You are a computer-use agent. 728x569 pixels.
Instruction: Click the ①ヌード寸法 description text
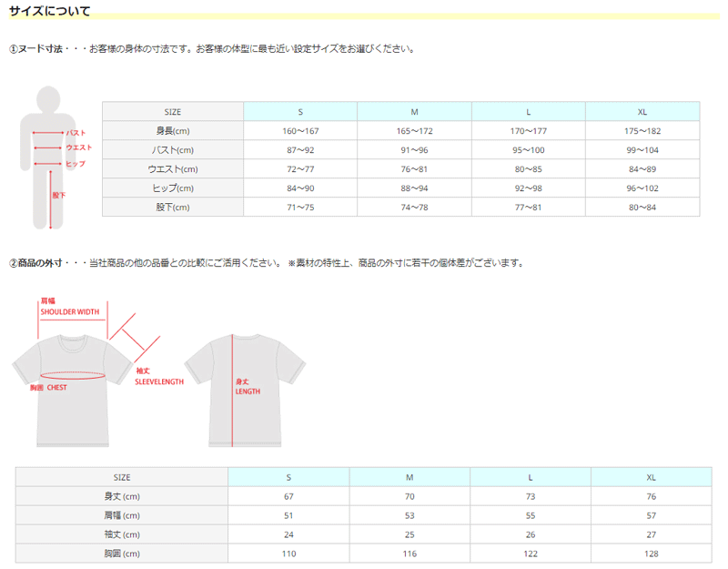pyautogui.click(x=211, y=49)
